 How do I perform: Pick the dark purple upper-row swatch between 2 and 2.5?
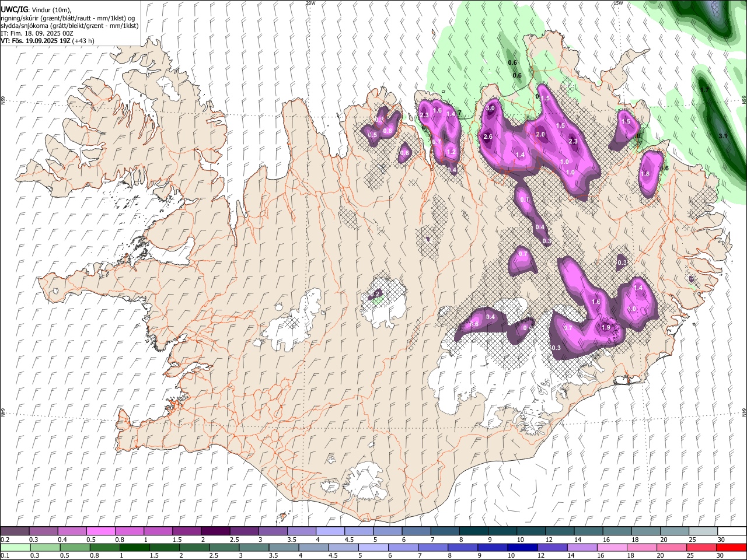click(215, 531)
